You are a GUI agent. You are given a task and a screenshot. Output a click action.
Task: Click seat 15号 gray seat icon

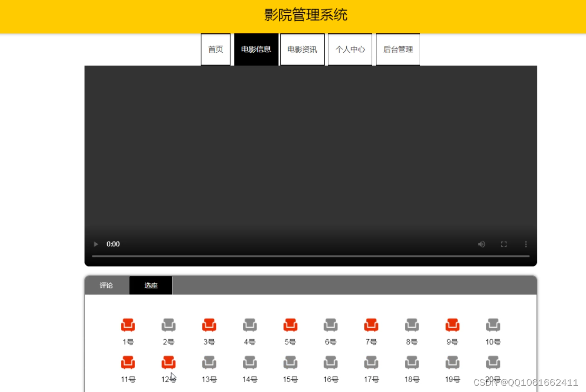click(x=290, y=362)
